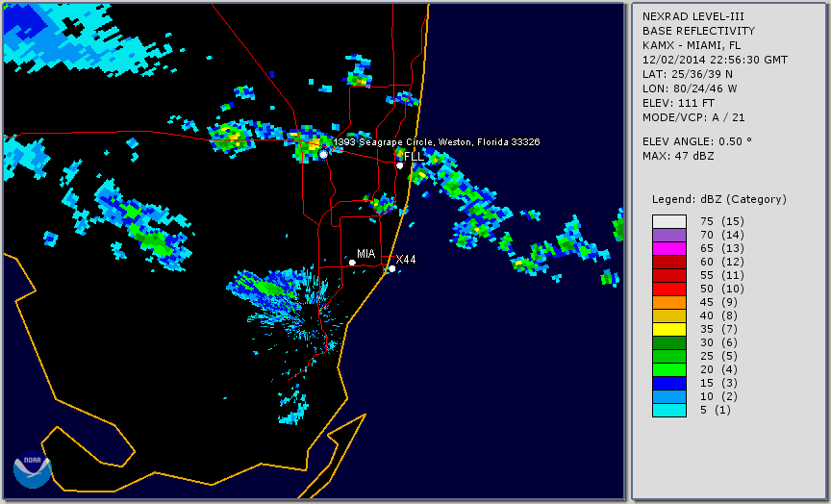Click the 75 (15) legend label
Viewport: 831px width, 504px height.
pos(721,221)
